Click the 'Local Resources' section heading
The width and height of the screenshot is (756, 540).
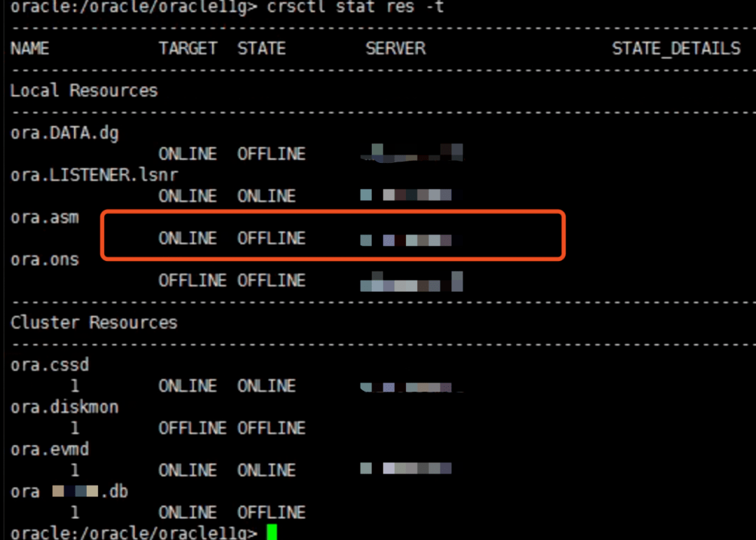pos(84,90)
